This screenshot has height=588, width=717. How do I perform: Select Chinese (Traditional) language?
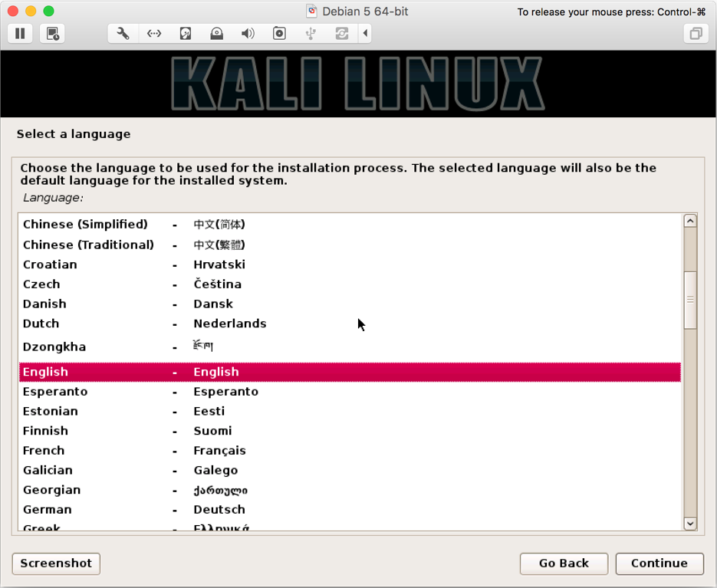point(350,245)
